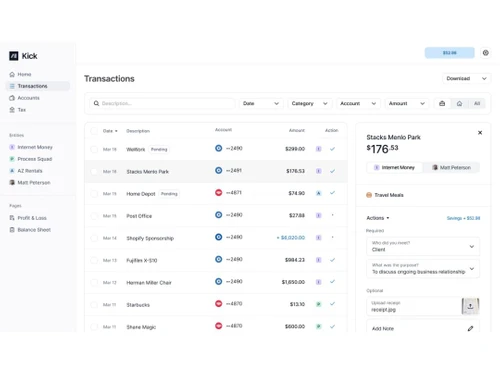This screenshot has height=375, width=500.
Task: Confirm the Herman Miller Chair checkmark
Action: tap(332, 282)
